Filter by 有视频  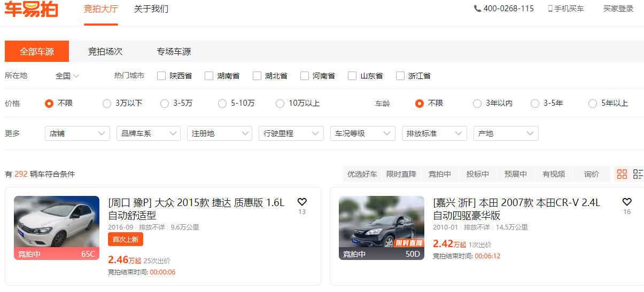point(554,174)
